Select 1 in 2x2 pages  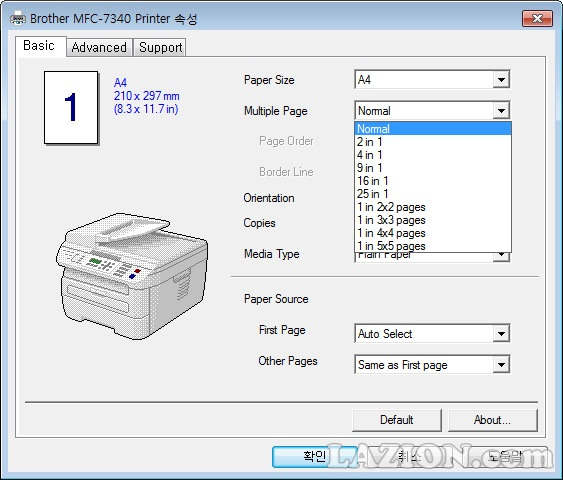click(x=433, y=207)
